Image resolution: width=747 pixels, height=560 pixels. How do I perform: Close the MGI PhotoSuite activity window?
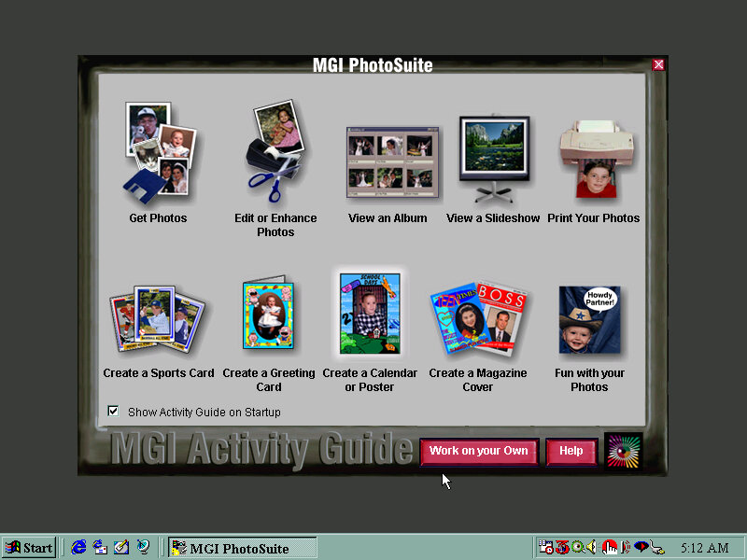point(658,64)
